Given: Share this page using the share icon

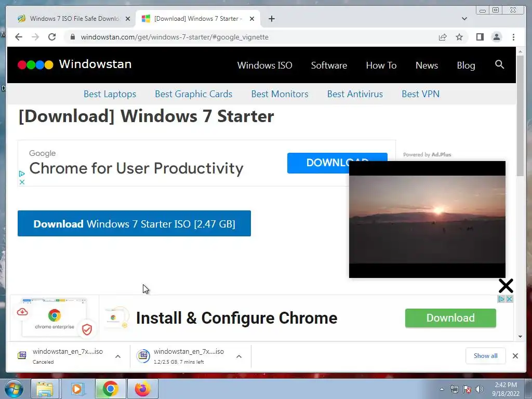Looking at the screenshot, I should pos(443,37).
